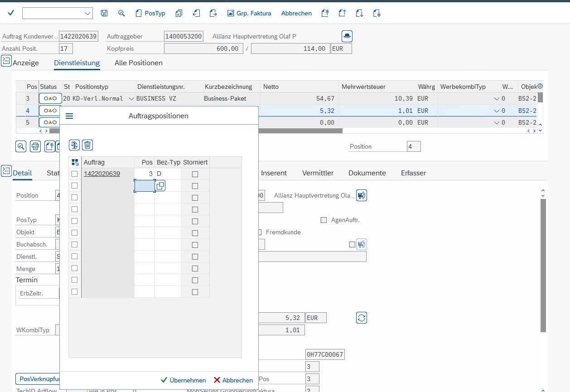Click the green checkmark confirm icon
The image size is (570, 392).
(x=11, y=13)
